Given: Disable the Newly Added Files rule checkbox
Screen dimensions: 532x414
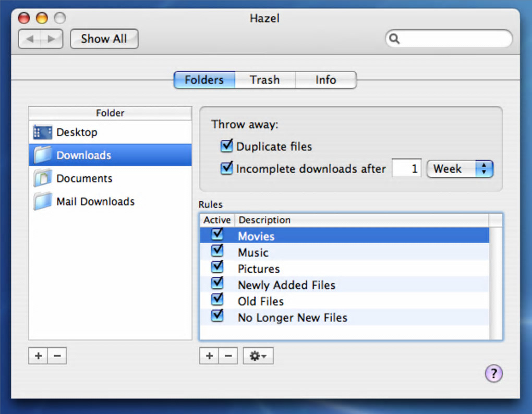Looking at the screenshot, I should tap(217, 284).
